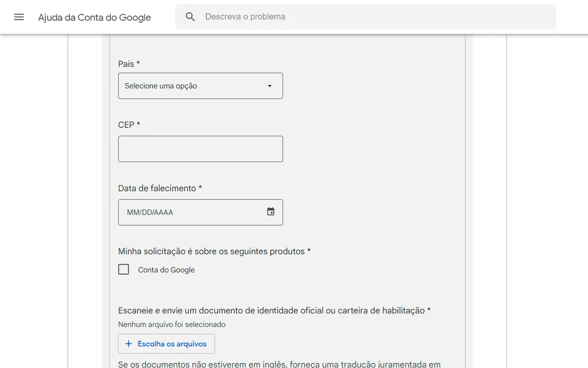Open "Ajuda da Conta do Google" home link

pyautogui.click(x=94, y=17)
